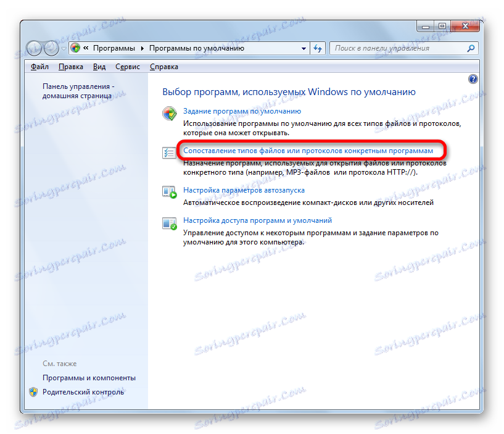Open the address bar history dropdown
The image size is (504, 434).
click(304, 49)
